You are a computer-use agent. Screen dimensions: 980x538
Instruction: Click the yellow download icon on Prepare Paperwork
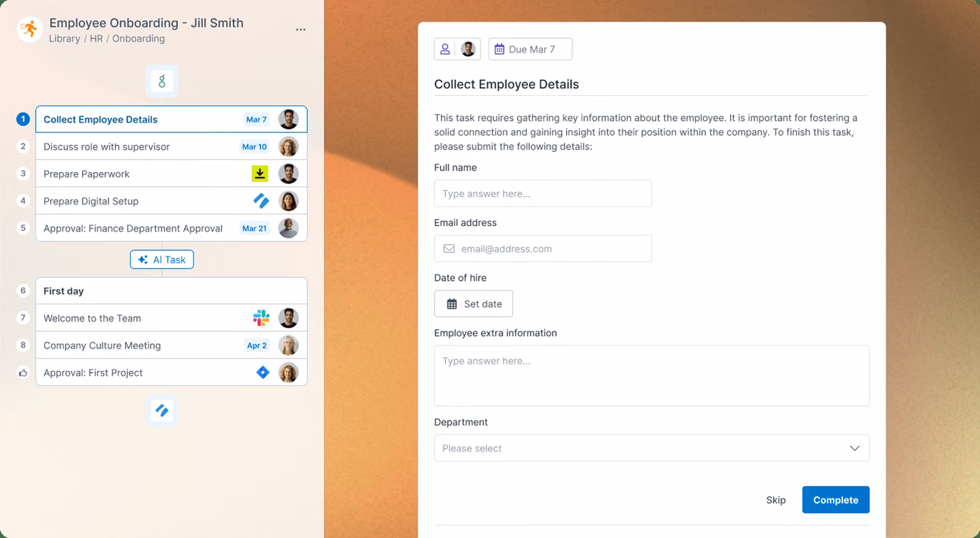coord(260,174)
